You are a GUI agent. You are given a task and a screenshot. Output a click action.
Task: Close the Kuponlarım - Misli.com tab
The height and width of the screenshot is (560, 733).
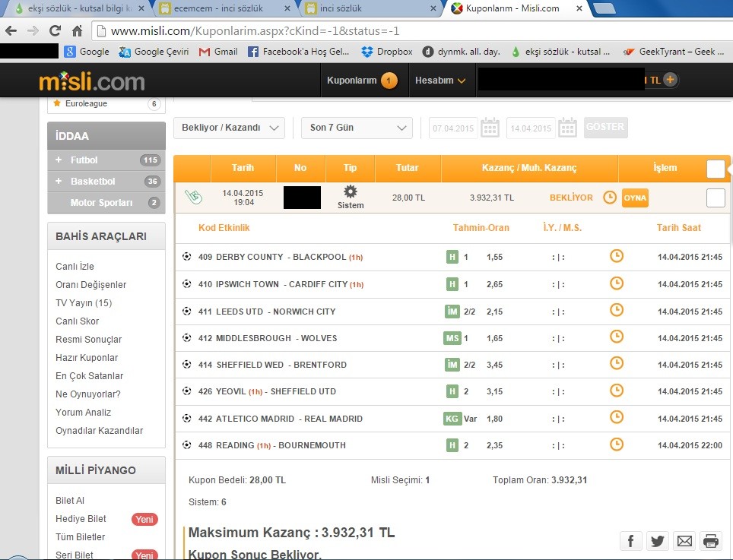[579, 8]
